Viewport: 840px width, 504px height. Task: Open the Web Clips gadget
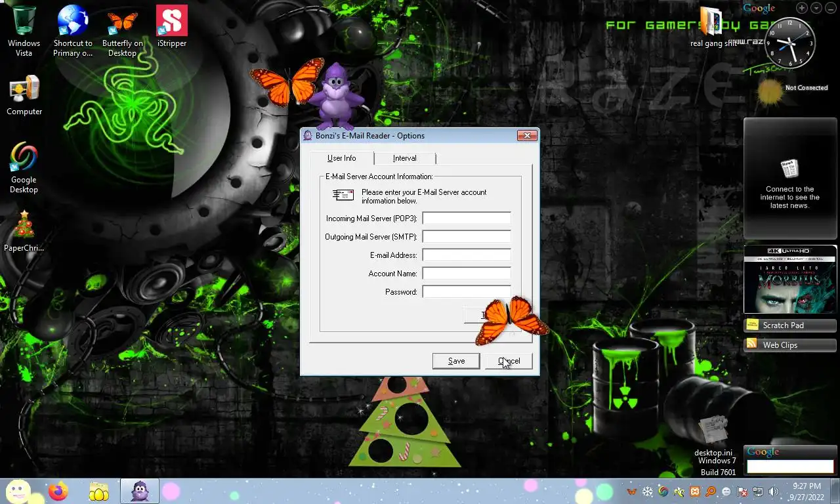(790, 345)
